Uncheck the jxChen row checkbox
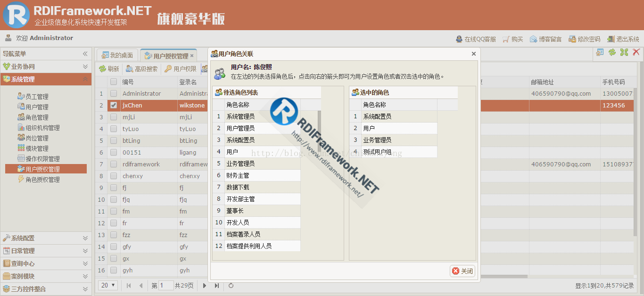Viewport: 644px width, 296px height. click(114, 105)
